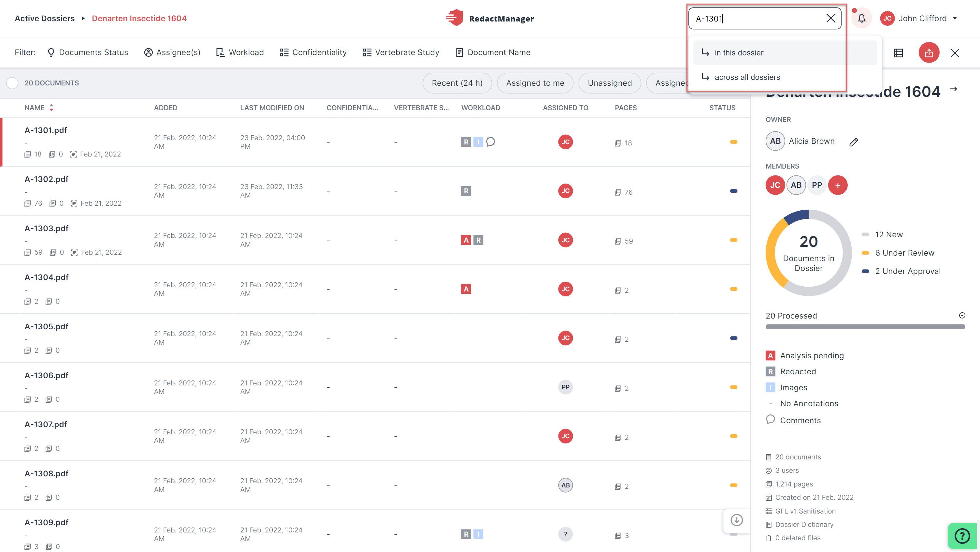Click the red upload document button
Screen dimensions: 980x552
tap(929, 52)
